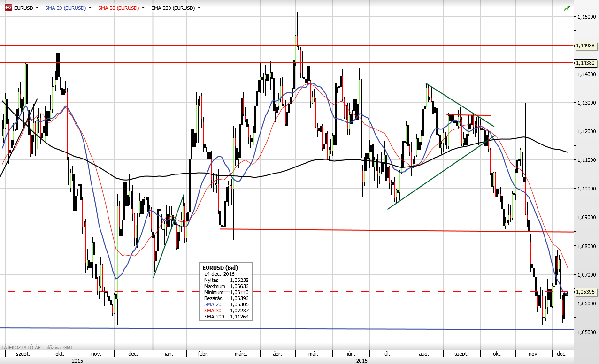
Task: Click the Időzóna: GMT timezone label
Action: click(59, 348)
